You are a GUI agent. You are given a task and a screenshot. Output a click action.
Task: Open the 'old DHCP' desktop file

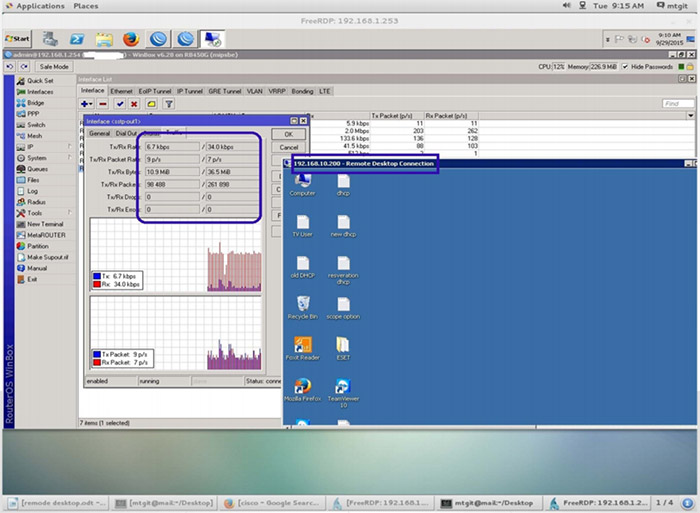(x=303, y=267)
